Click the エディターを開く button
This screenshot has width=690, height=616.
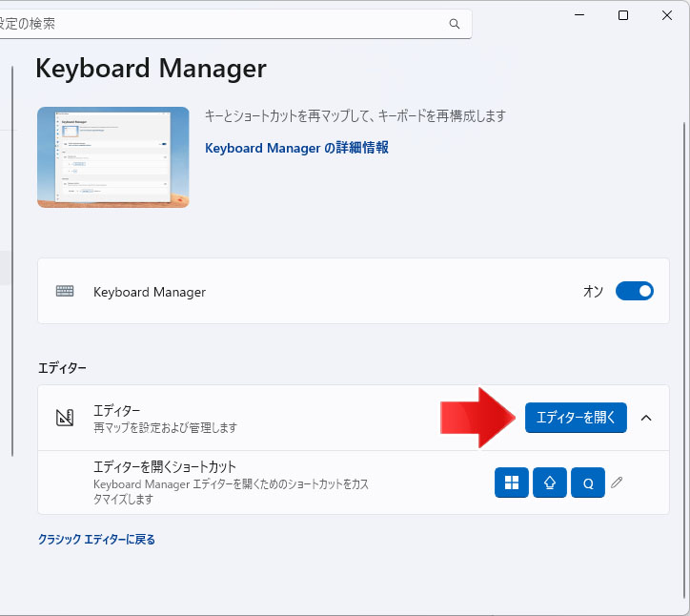pos(576,418)
